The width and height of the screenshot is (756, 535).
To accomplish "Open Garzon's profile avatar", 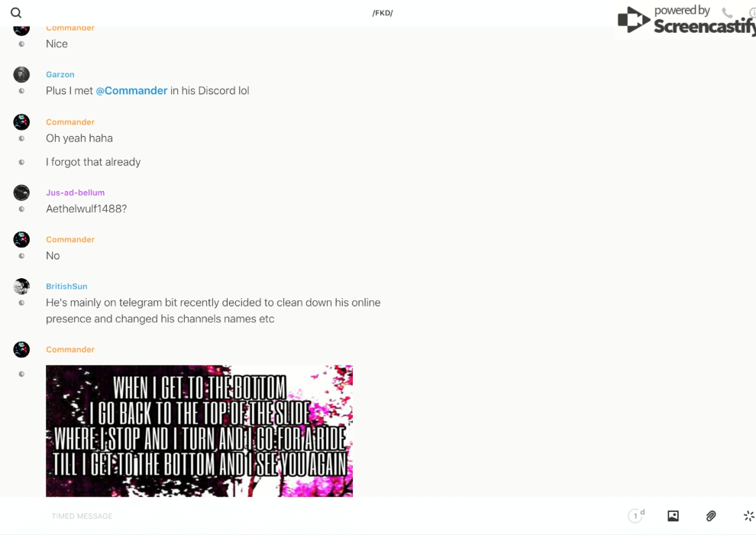I will pyautogui.click(x=21, y=74).
